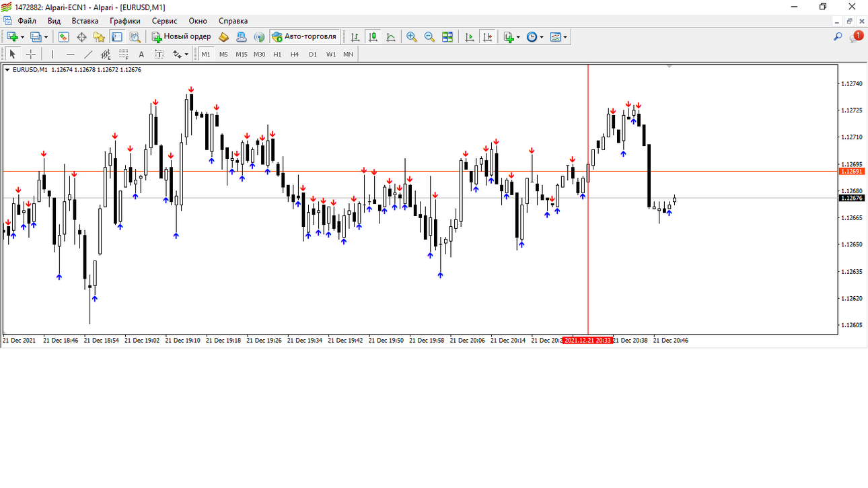Screen dimensions: 868x488
Task: Click the orange 1.12691 price level label
Action: [x=852, y=172]
